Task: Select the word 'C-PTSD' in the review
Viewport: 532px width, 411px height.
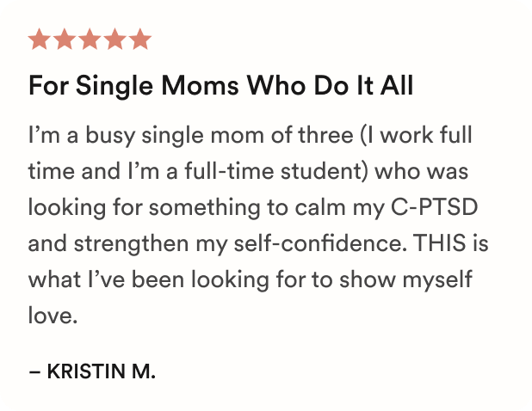Action: 434,206
